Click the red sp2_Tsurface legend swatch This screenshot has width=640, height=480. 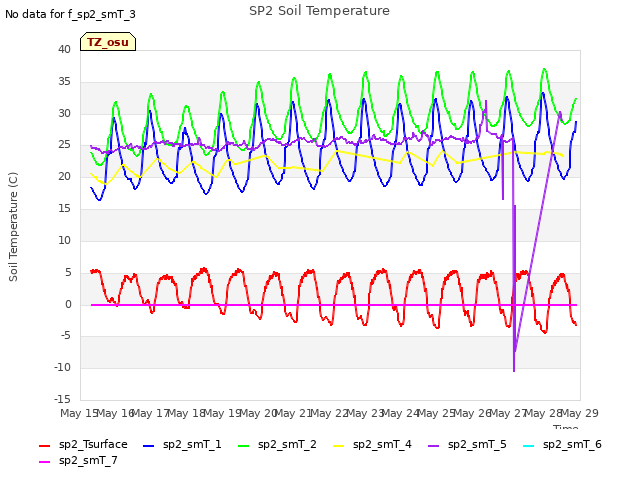(x=44, y=446)
